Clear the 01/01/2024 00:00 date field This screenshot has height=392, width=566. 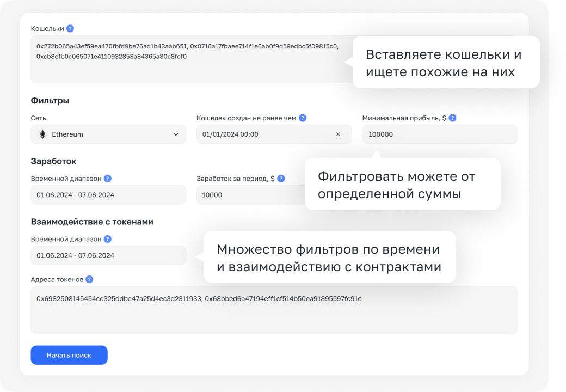338,134
